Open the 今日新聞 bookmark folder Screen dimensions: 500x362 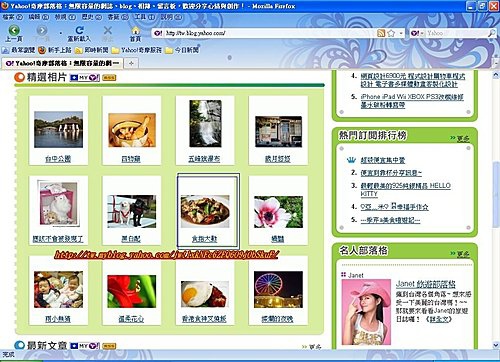pos(182,50)
